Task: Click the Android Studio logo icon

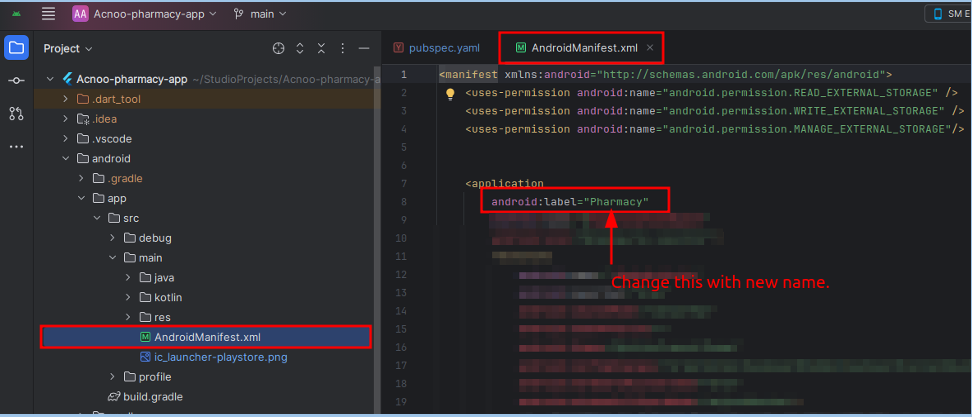Action: (x=17, y=14)
